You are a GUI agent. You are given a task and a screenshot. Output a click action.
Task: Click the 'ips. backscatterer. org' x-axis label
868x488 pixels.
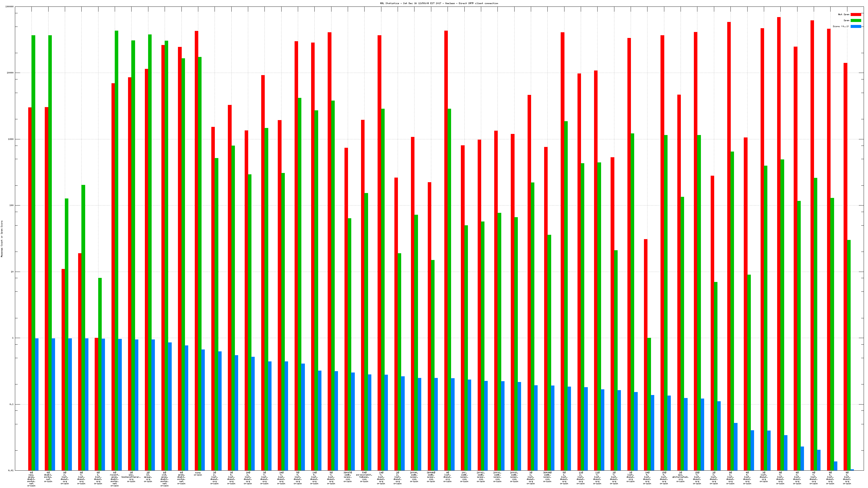tap(131, 477)
